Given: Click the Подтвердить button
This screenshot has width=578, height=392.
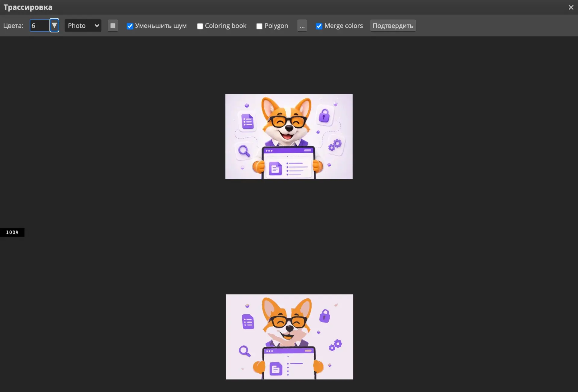Looking at the screenshot, I should tap(393, 26).
